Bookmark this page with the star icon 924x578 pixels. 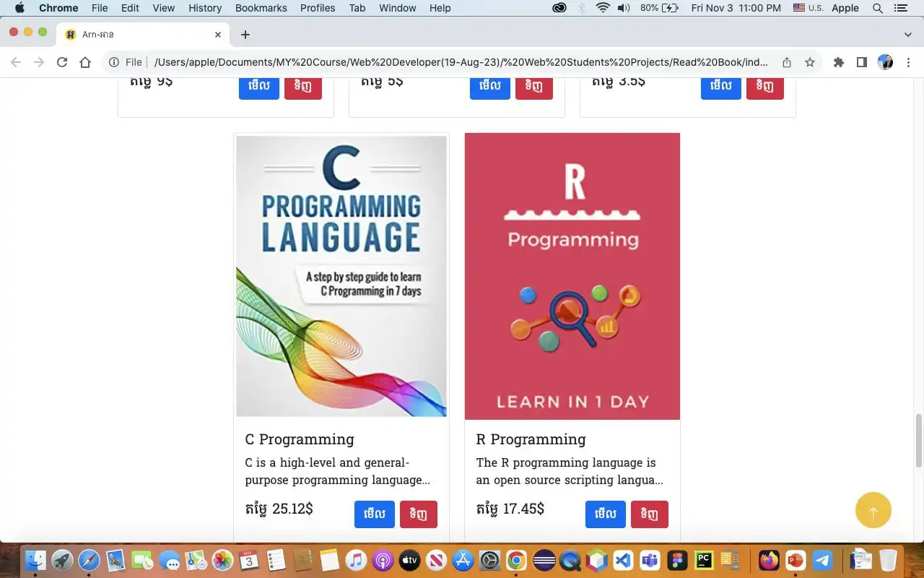pos(810,62)
